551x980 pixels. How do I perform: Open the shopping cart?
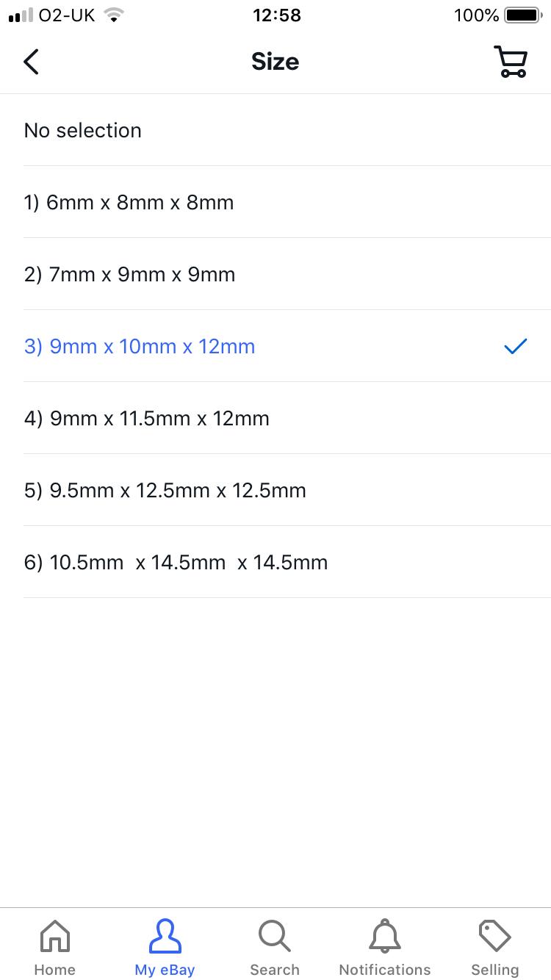coord(510,62)
